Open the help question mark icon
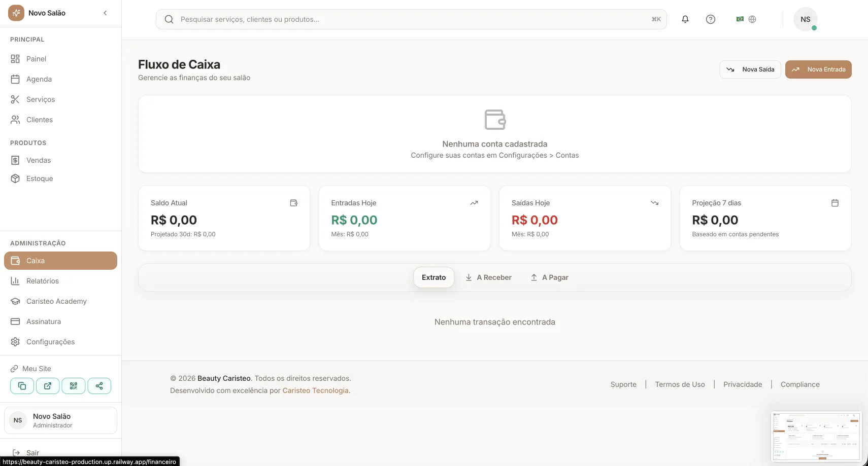 [711, 19]
